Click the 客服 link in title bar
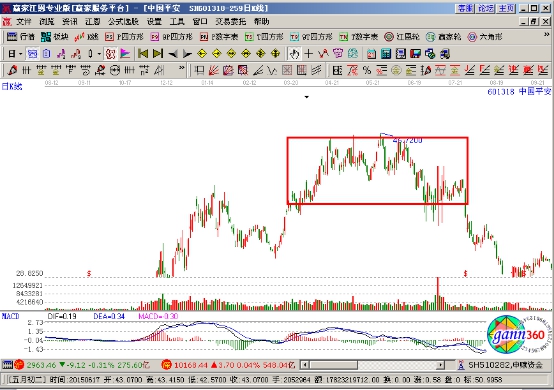 click(465, 8)
